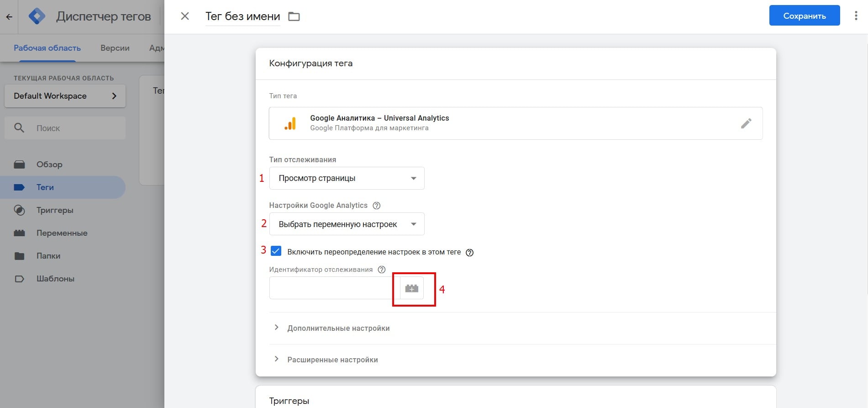Click the back arrow in the top-left corner

pyautogui.click(x=9, y=17)
